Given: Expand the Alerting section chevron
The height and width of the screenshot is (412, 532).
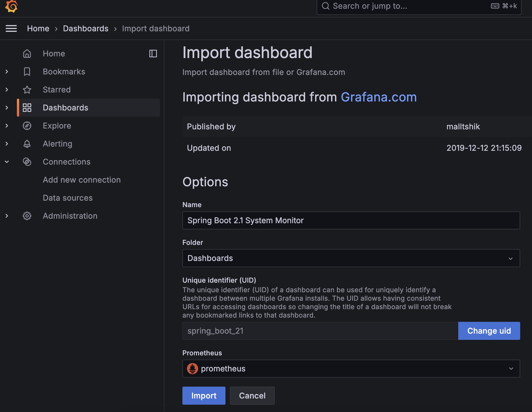Looking at the screenshot, I should (x=7, y=144).
